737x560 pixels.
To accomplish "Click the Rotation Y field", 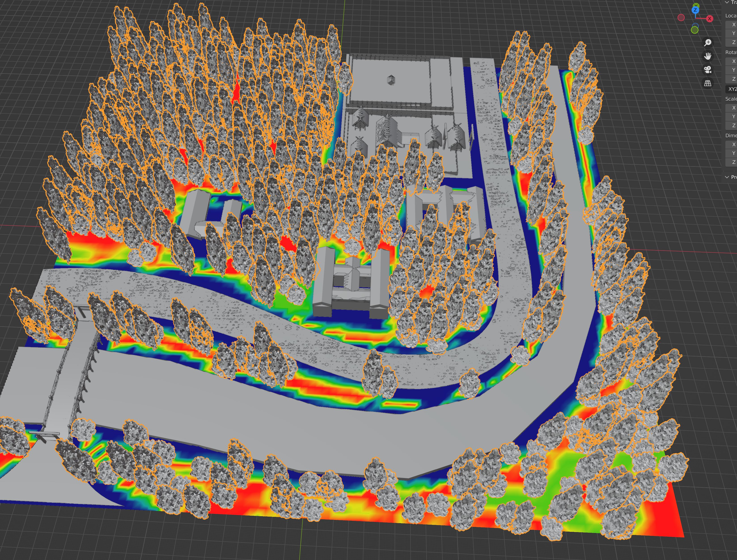I will click(x=731, y=70).
